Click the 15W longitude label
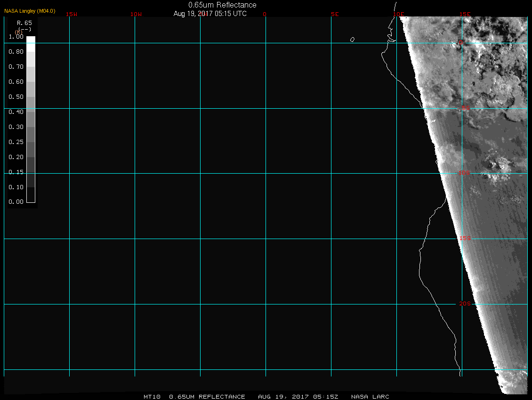The height and width of the screenshot is (400, 532). 72,14
